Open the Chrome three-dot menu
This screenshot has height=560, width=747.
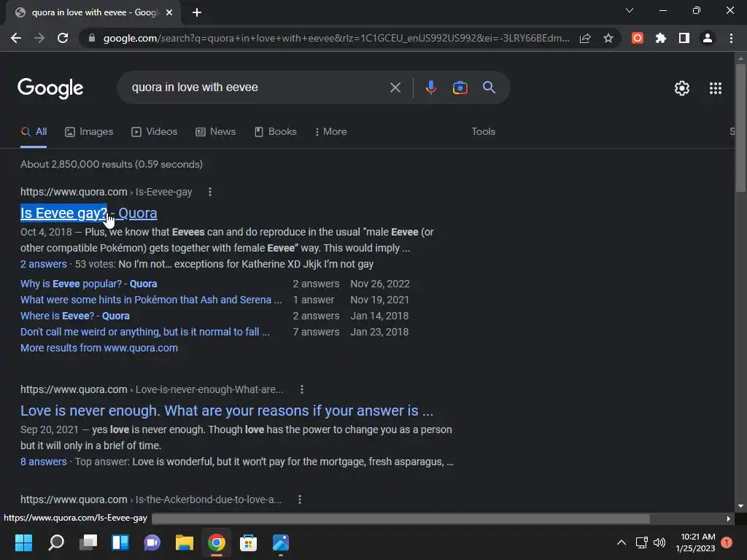tap(731, 38)
